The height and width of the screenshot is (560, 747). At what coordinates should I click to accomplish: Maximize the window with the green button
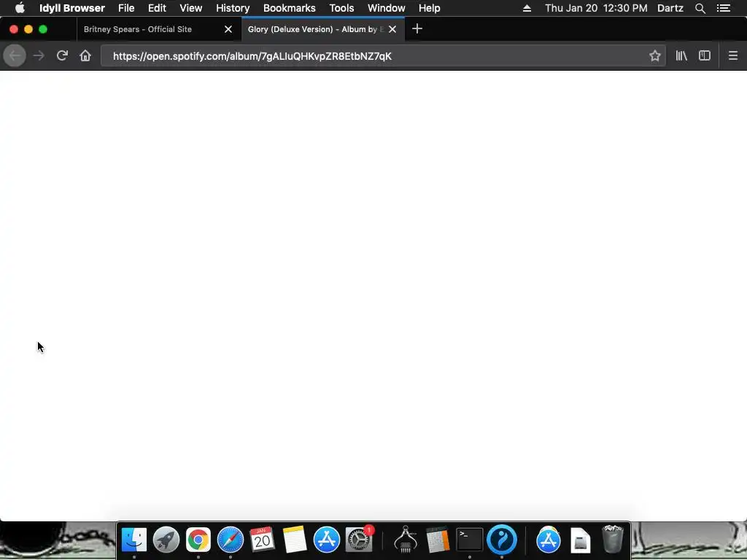43,29
